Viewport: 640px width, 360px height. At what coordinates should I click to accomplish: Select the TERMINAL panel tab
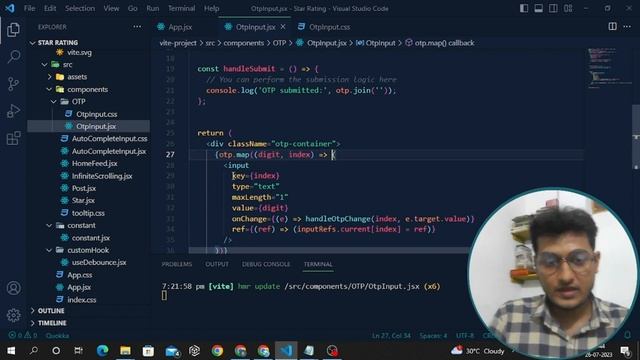tap(318, 264)
